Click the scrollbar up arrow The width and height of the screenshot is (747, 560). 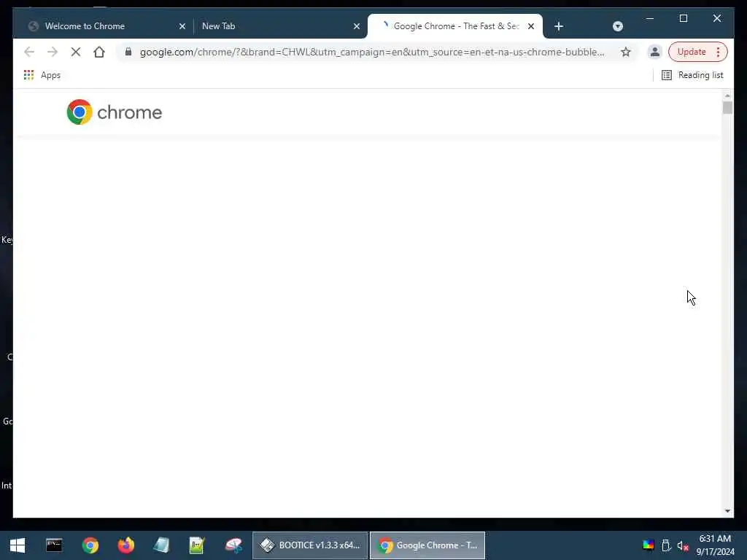coord(727,96)
